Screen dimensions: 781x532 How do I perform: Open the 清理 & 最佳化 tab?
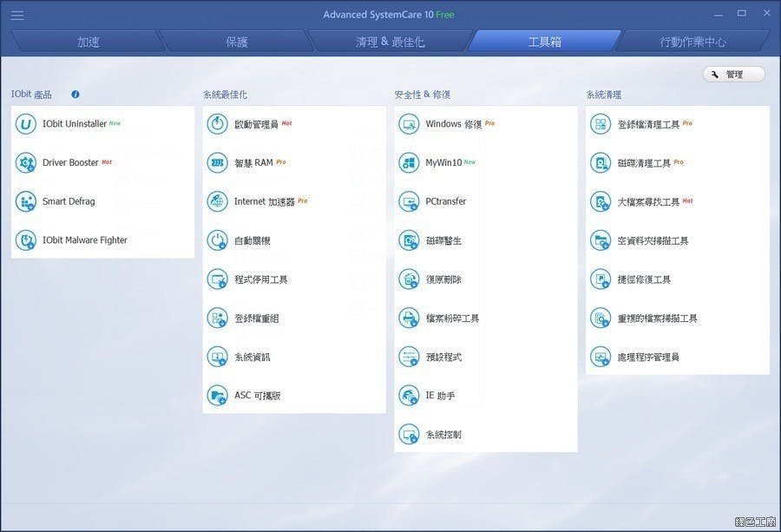click(390, 42)
